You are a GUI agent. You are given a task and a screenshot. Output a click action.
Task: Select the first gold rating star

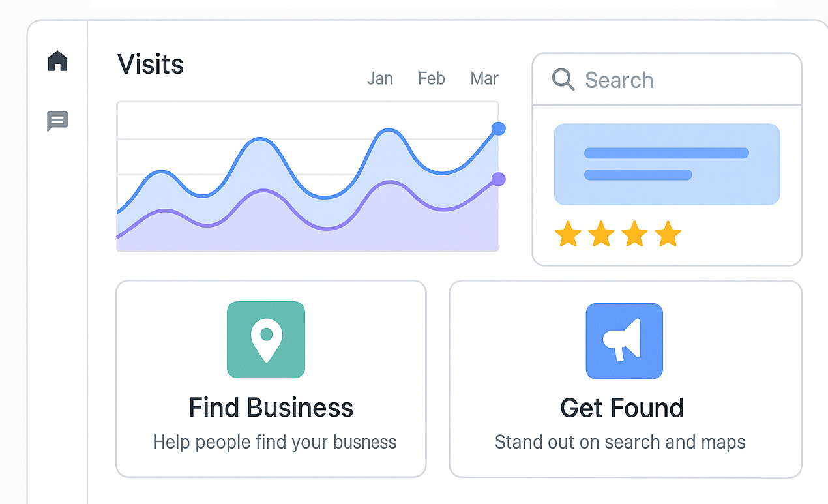coord(568,233)
